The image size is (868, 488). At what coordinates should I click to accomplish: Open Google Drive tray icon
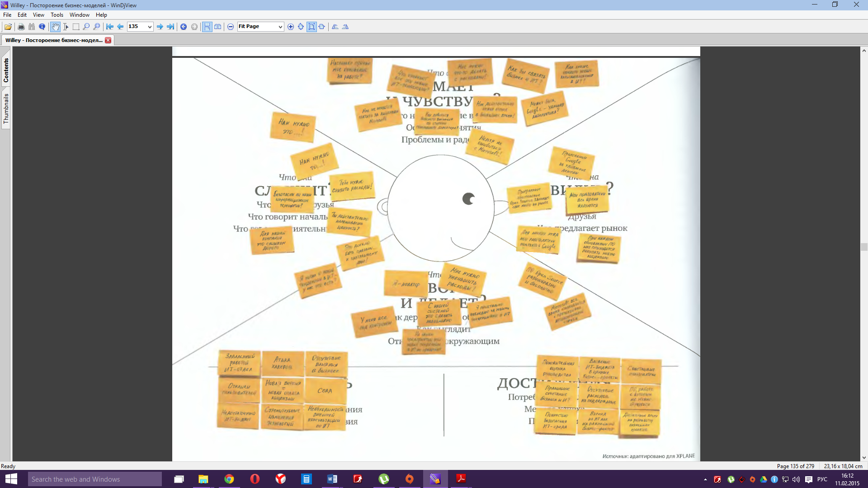pos(764,479)
